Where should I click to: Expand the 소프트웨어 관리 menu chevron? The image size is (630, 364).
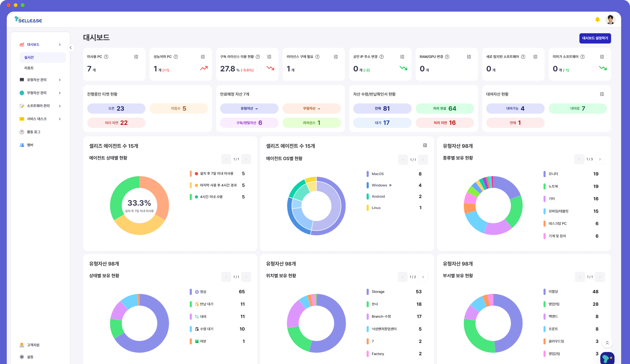(x=60, y=106)
